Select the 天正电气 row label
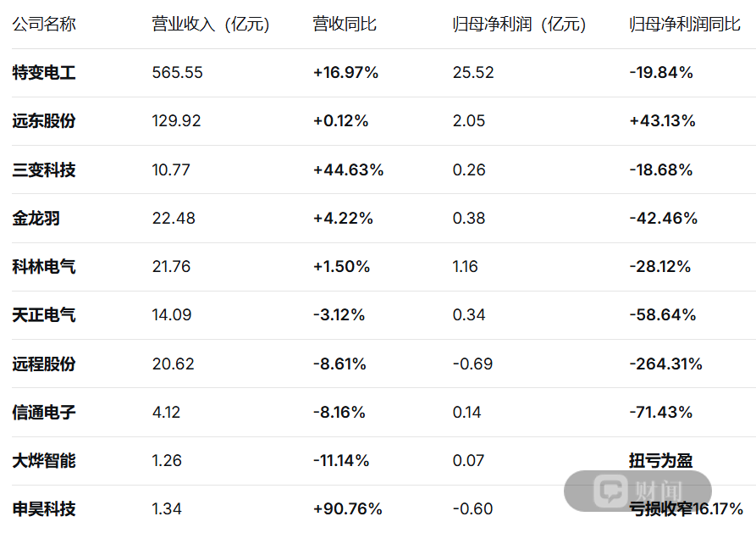Image resolution: width=756 pixels, height=533 pixels. tap(44, 315)
